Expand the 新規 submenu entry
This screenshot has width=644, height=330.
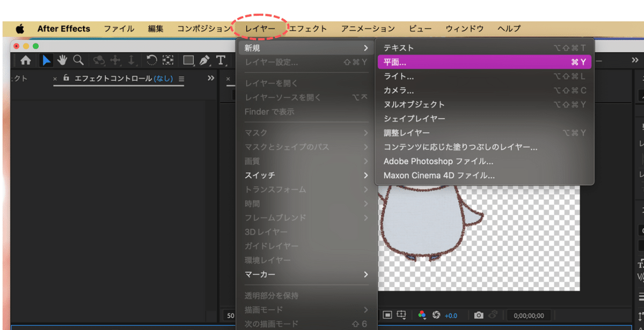pos(306,48)
